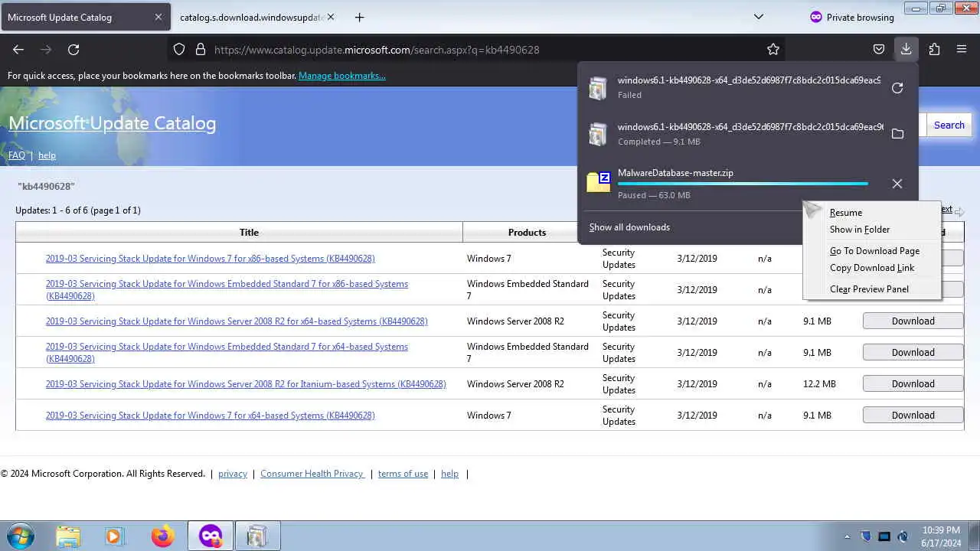
Task: Download the Server 2008 R2 x64 update
Action: (x=913, y=321)
